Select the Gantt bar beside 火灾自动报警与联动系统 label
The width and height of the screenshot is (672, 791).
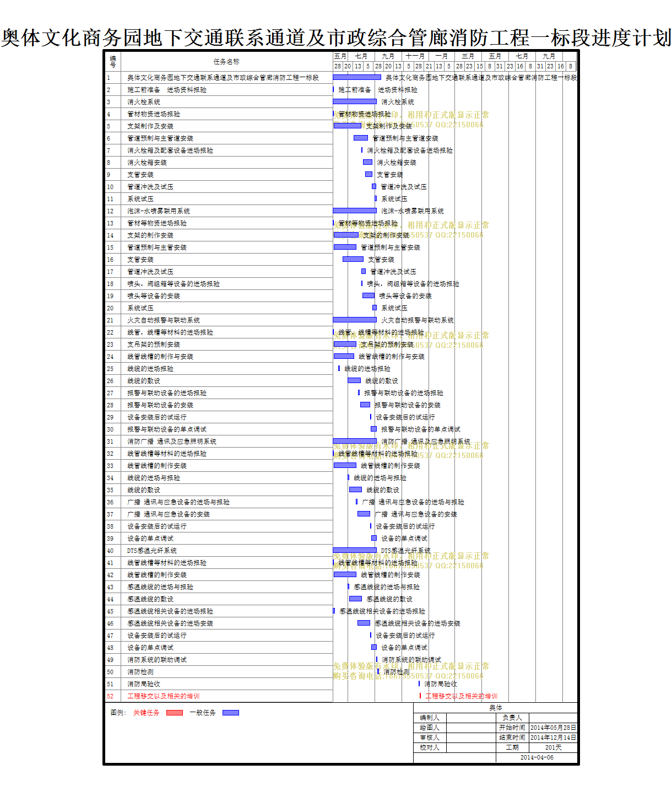pyautogui.click(x=355, y=320)
